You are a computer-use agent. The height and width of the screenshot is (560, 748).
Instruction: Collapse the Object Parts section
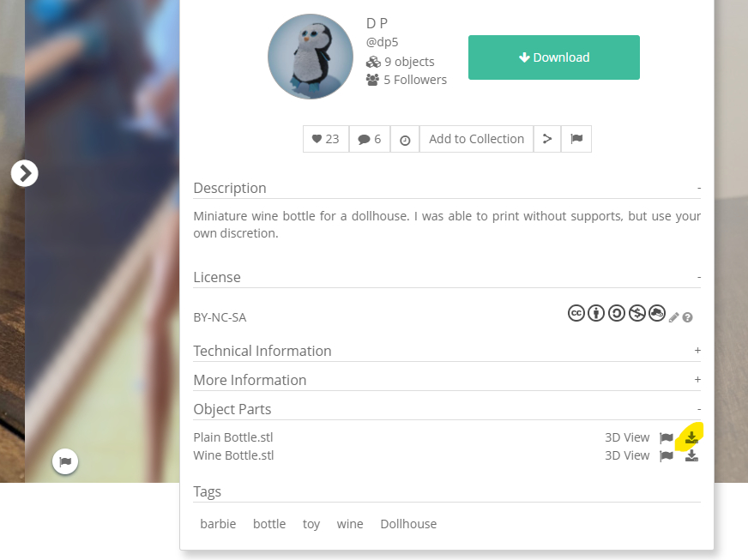pyautogui.click(x=699, y=409)
